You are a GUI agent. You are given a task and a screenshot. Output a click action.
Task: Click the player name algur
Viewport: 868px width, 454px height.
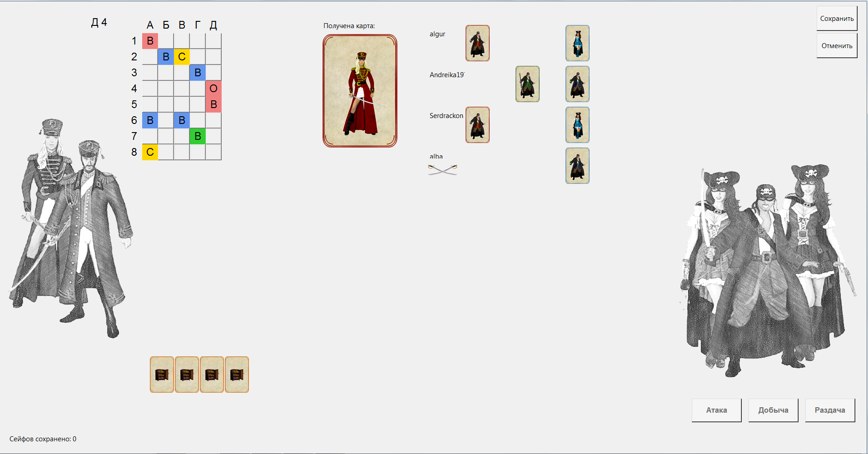(x=437, y=34)
